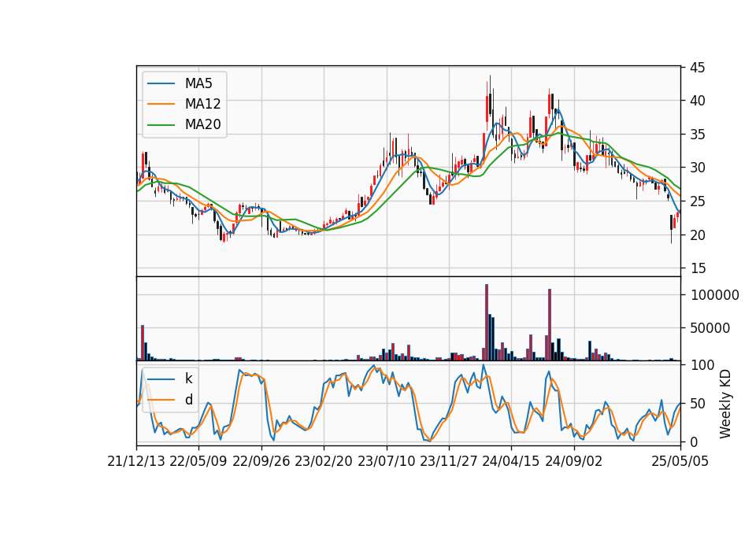The image size is (756, 543).
Task: Click the 30 price axis tick label
Action: coord(698,168)
